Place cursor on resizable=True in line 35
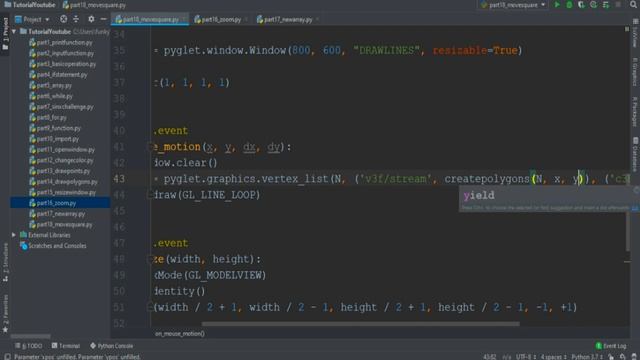The width and height of the screenshot is (640, 360). [475, 51]
